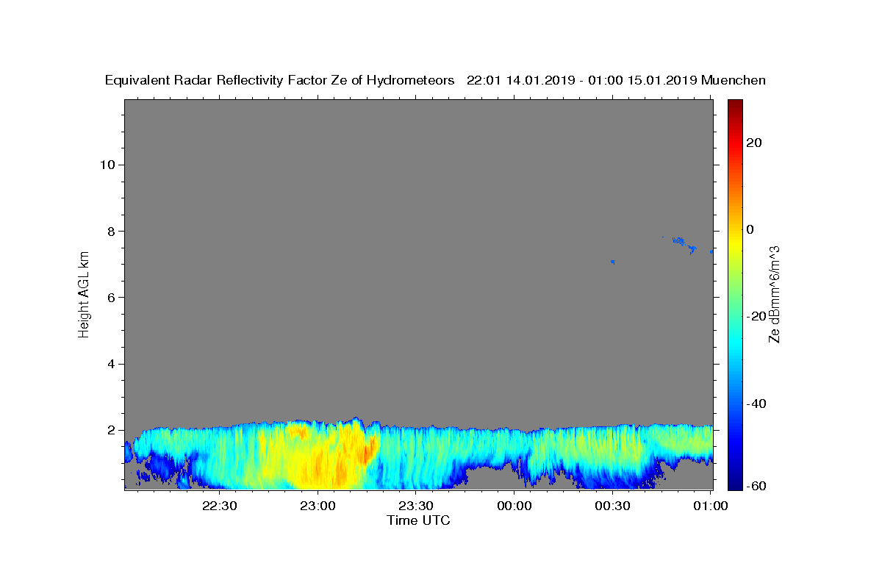
Task: Click the Ze dBmm^6/m^3 colorbar title
Action: (x=774, y=294)
